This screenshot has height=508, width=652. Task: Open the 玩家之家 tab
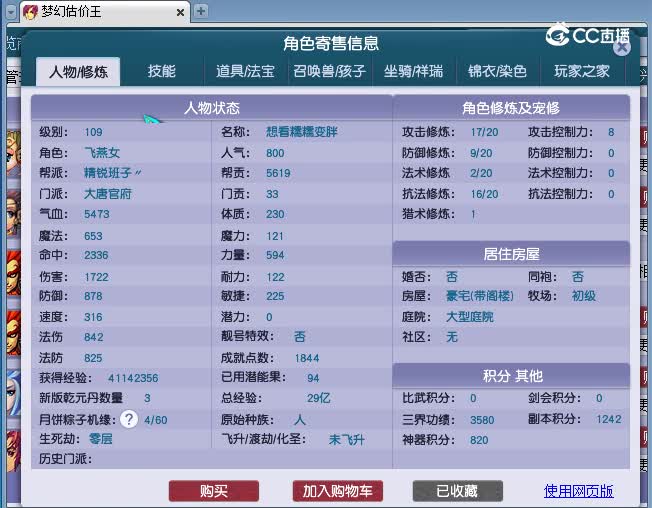pos(582,71)
